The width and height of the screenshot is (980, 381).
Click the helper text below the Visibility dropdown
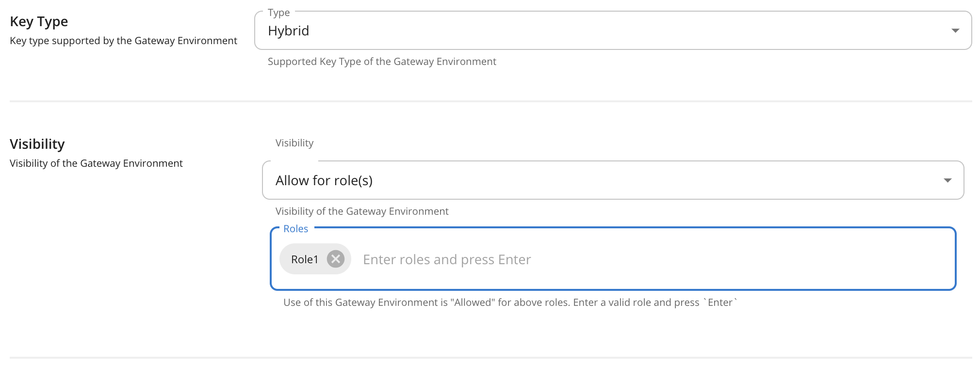(362, 211)
